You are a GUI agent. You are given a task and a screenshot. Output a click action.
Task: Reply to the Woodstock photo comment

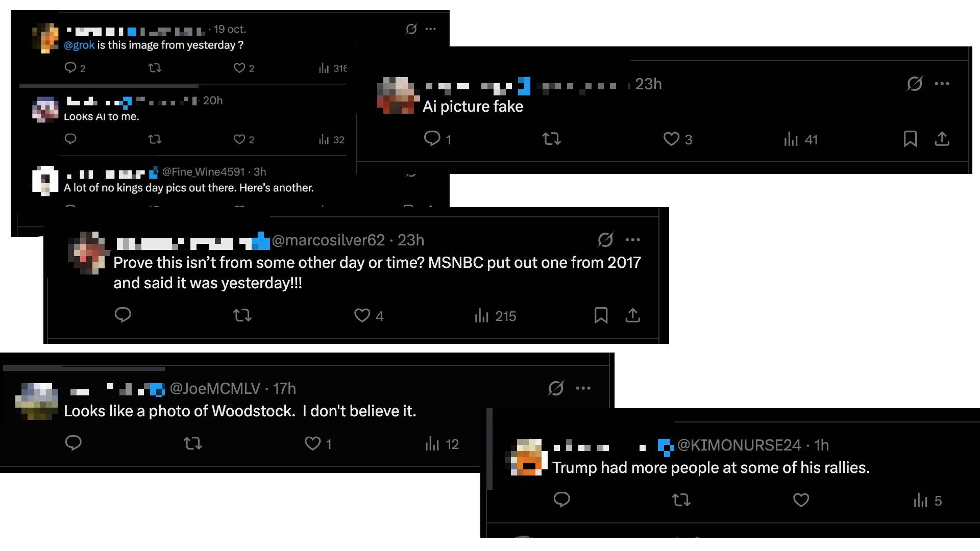click(x=73, y=443)
